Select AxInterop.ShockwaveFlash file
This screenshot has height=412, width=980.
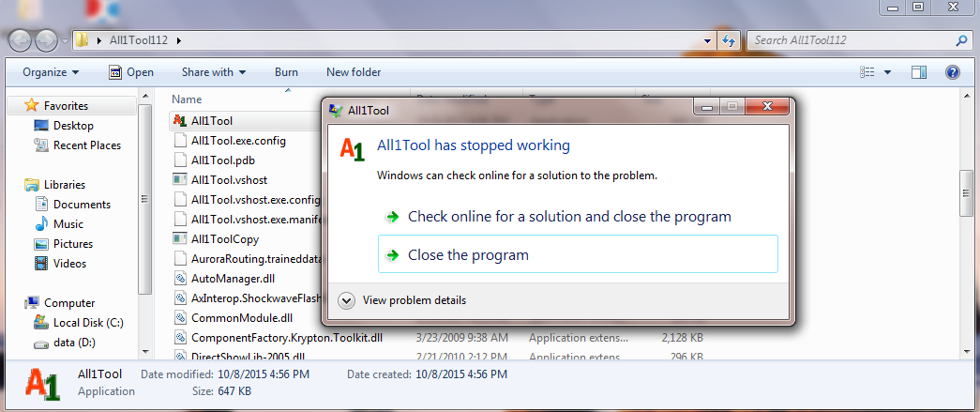tap(256, 298)
